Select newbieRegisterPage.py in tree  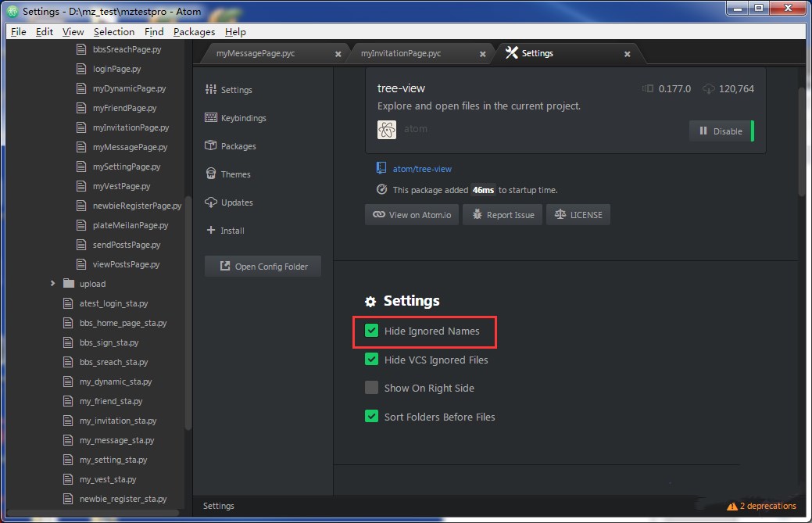pyautogui.click(x=138, y=206)
